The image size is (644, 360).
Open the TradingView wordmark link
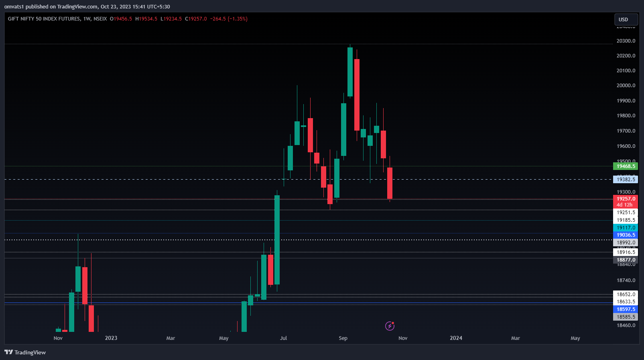tap(30, 352)
